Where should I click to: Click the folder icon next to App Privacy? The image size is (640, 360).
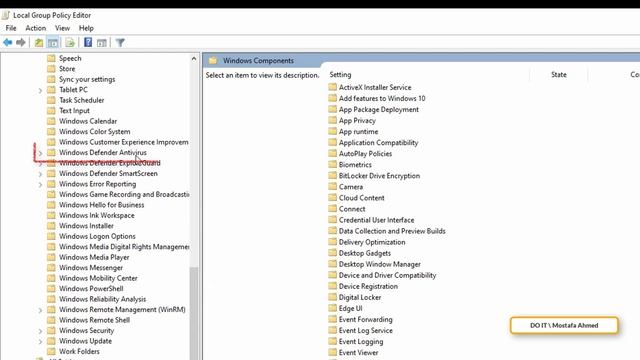[333, 120]
